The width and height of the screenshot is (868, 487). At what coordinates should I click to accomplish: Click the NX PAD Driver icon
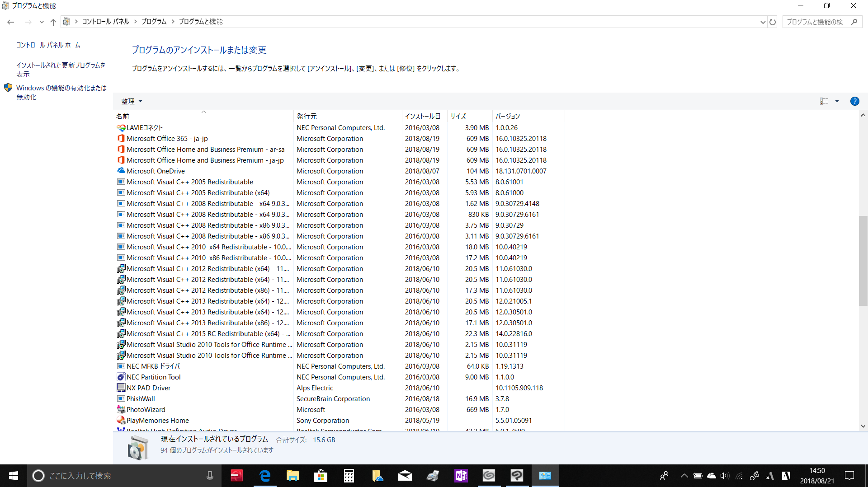point(121,388)
